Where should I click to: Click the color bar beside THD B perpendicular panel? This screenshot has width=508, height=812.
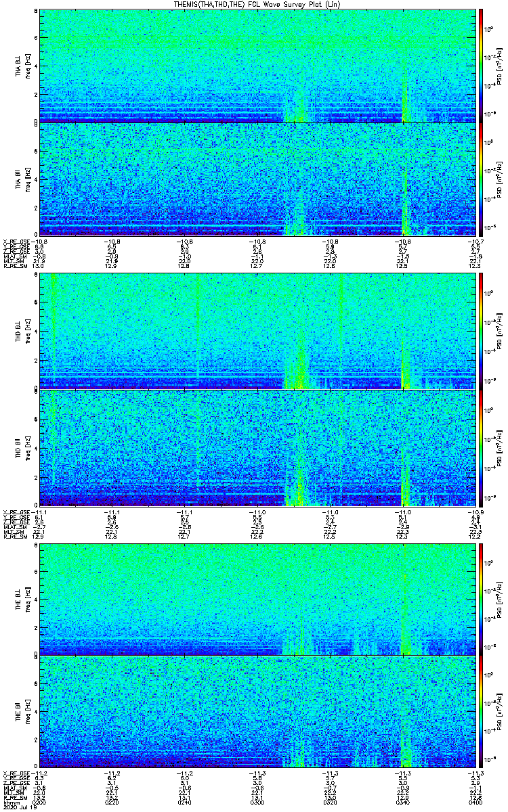tap(482, 331)
